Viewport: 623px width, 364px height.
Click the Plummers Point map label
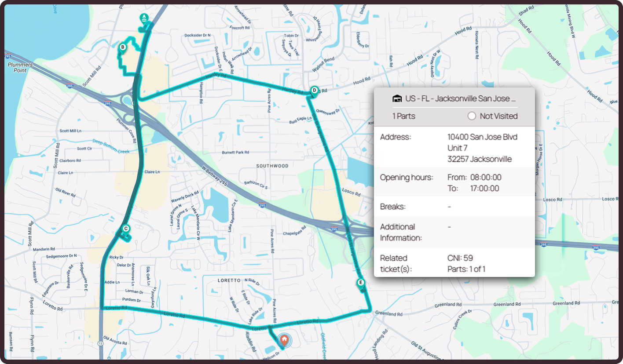coord(20,67)
